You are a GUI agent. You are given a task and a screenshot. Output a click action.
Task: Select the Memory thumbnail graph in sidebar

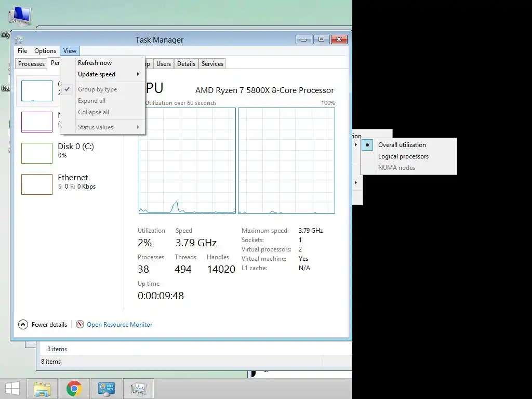coord(37,122)
